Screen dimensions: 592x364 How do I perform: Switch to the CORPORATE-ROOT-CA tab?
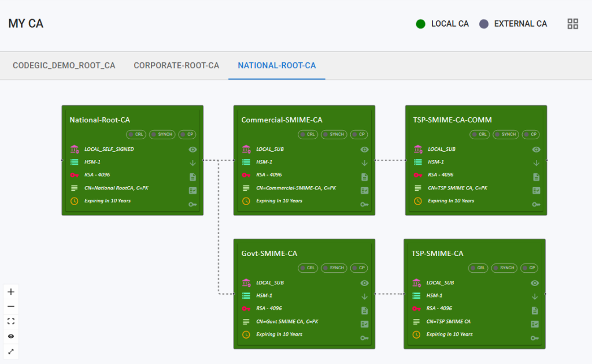pyautogui.click(x=176, y=65)
